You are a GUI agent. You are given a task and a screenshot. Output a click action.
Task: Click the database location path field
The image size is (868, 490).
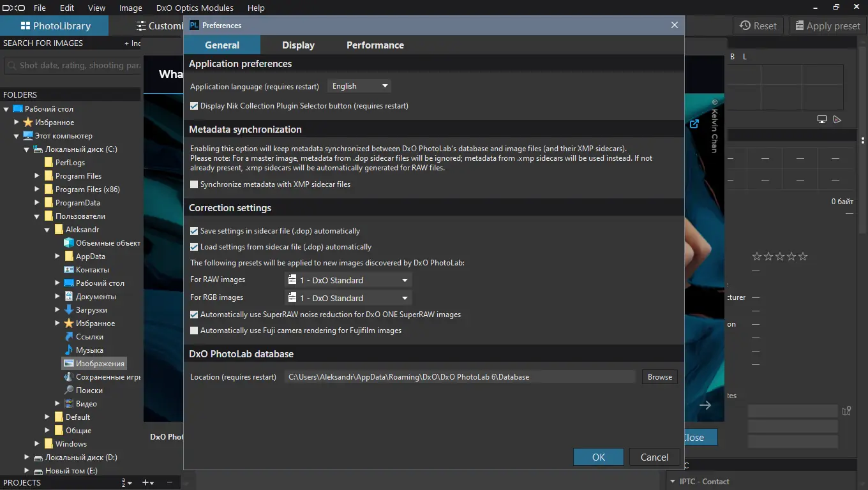tap(460, 377)
